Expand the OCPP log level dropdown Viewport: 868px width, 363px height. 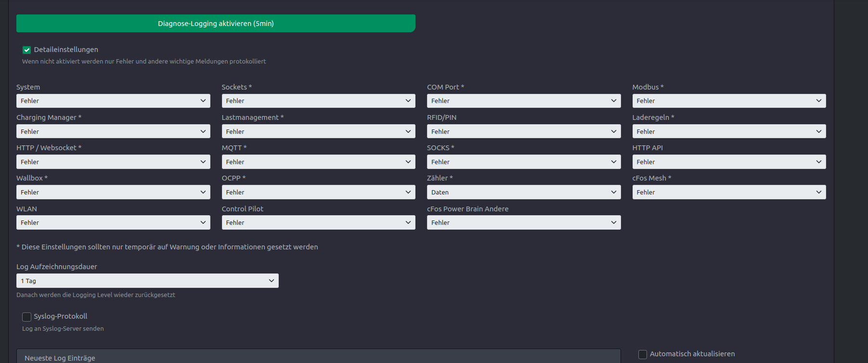pyautogui.click(x=318, y=192)
